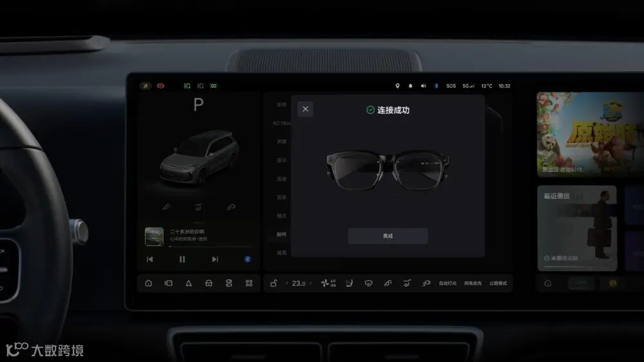Tap the glasses product image
644x362 pixels.
tap(388, 169)
